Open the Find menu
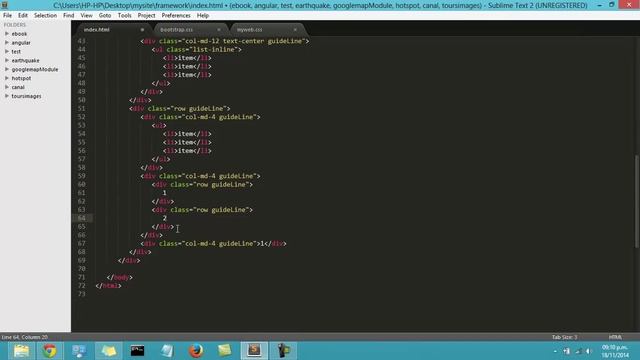This screenshot has width=640, height=360. 69,16
